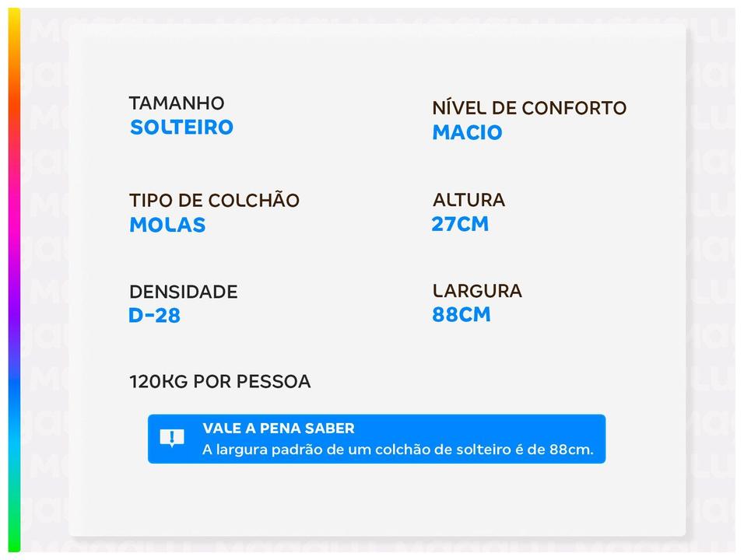This screenshot has height=560, width=744.
Task: Click the DENSIDADE label
Action: coord(183,292)
